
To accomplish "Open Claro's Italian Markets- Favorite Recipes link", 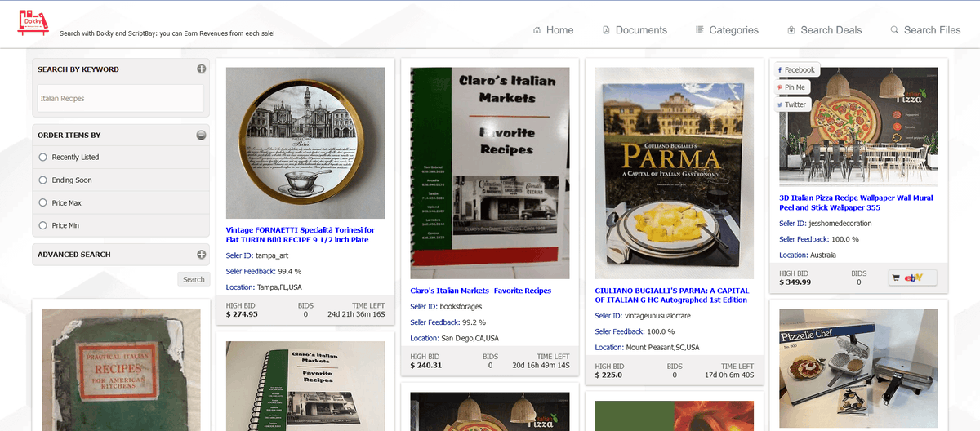I will 481,291.
